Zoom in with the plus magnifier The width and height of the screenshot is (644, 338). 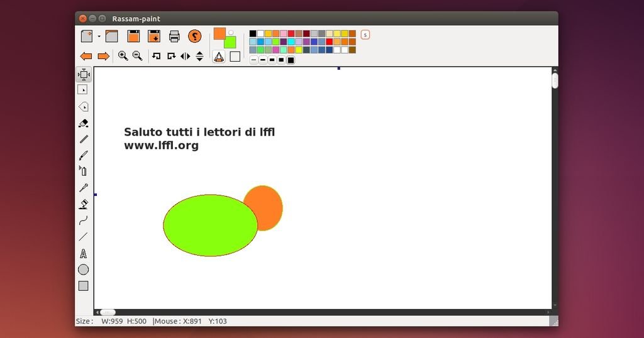[123, 56]
